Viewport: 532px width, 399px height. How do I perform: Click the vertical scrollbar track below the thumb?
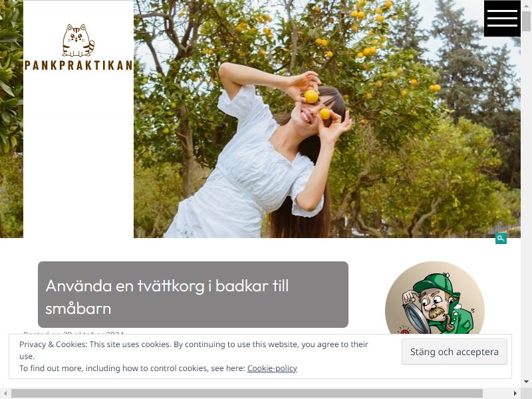526,203
